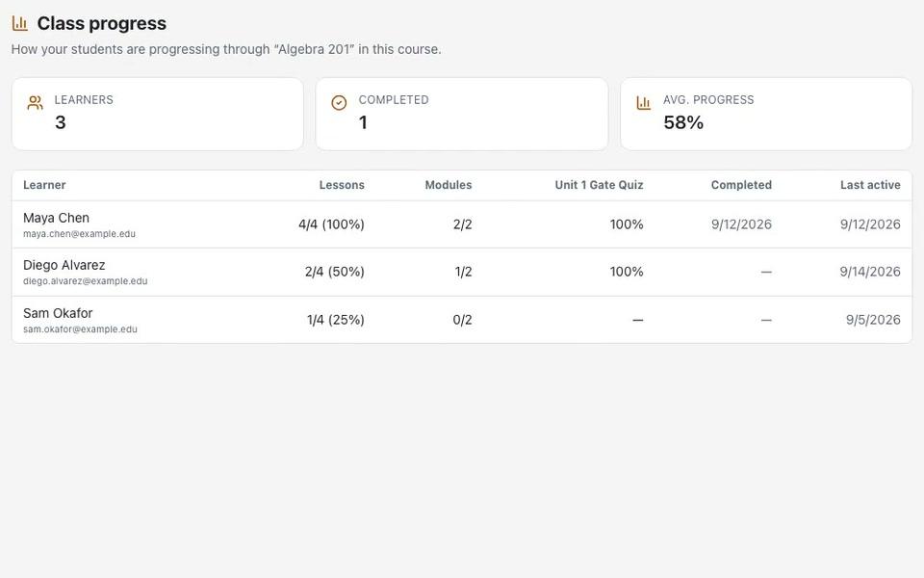Click the Last active column header
The height and width of the screenshot is (578, 924).
coord(870,185)
